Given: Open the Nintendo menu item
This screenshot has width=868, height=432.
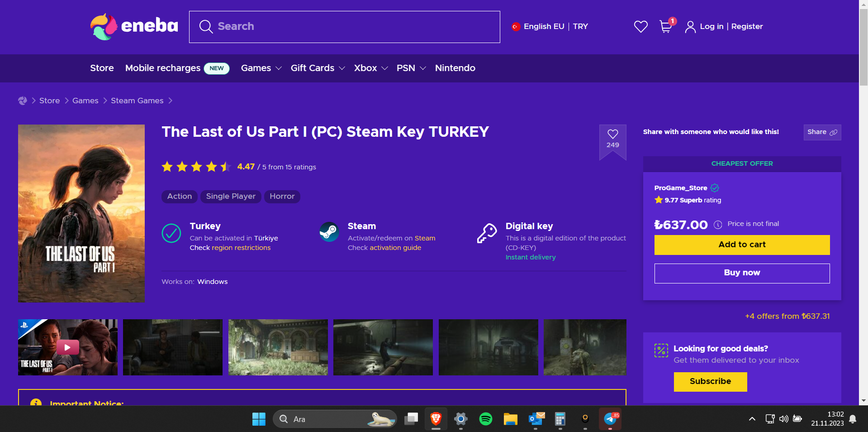Looking at the screenshot, I should (x=455, y=68).
